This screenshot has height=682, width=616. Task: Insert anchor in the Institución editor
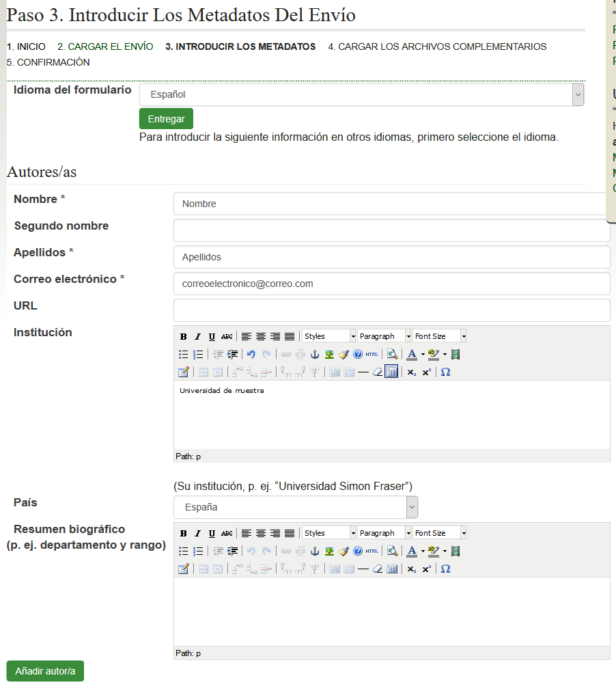pos(315,354)
